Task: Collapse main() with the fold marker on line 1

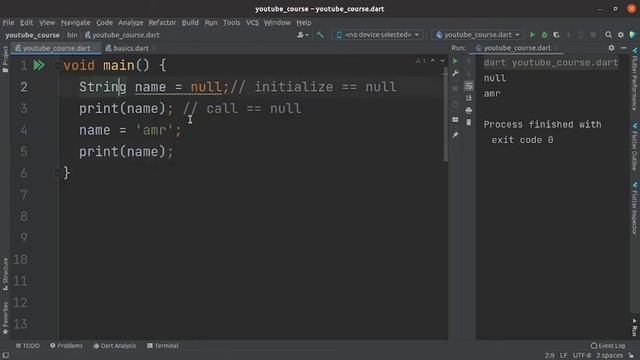Action: [x=58, y=65]
